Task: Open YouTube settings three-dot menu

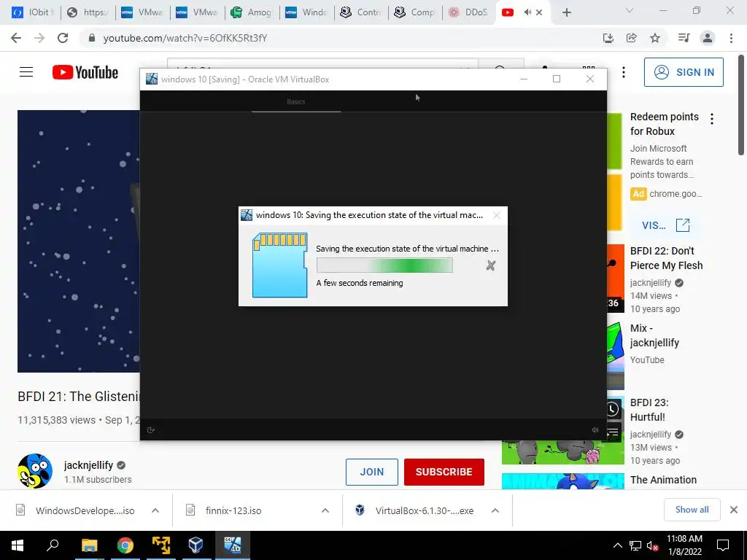Action: (x=624, y=72)
